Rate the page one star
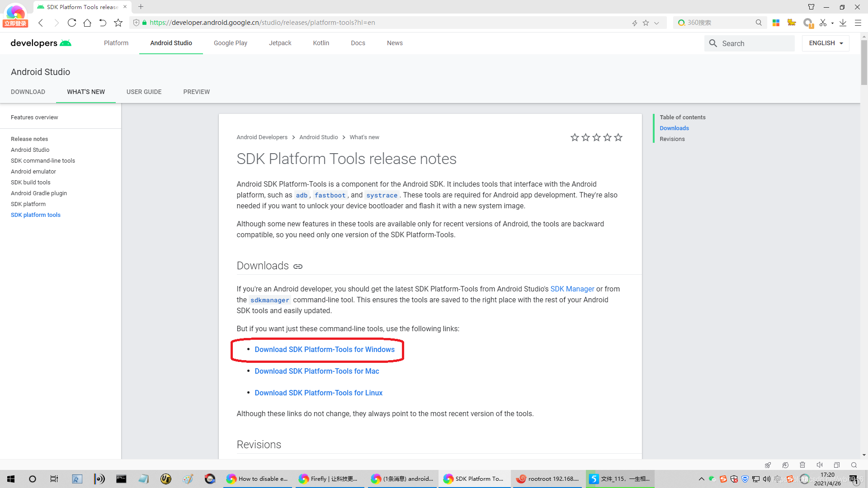Screen dimensions: 868x488 point(575,137)
